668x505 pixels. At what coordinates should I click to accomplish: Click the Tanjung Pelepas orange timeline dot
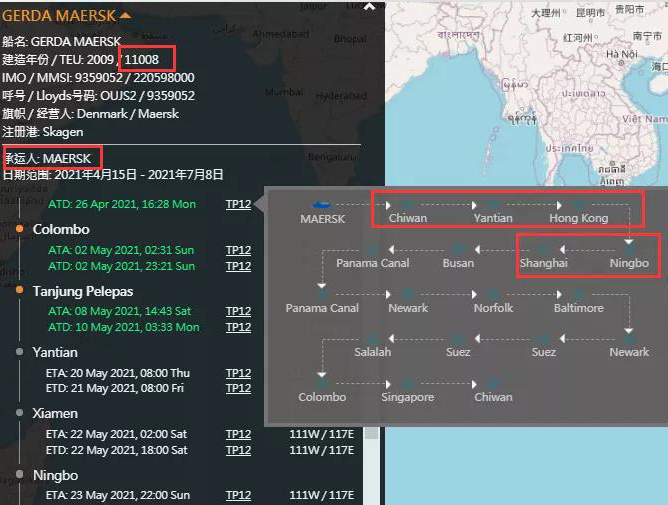(19, 290)
